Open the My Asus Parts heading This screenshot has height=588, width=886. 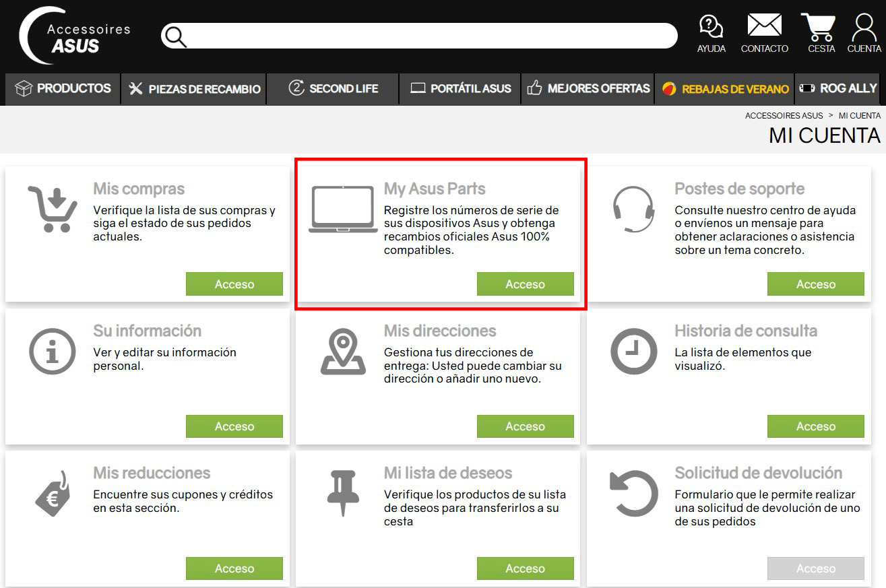435,189
